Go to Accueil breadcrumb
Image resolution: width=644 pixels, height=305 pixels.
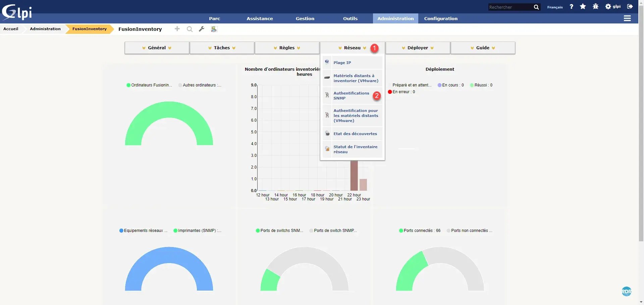pos(11,29)
